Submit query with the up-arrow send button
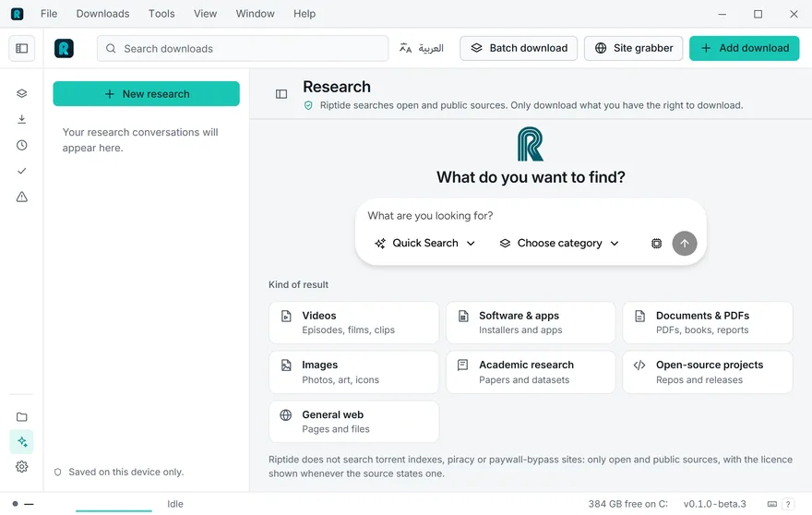 click(684, 244)
